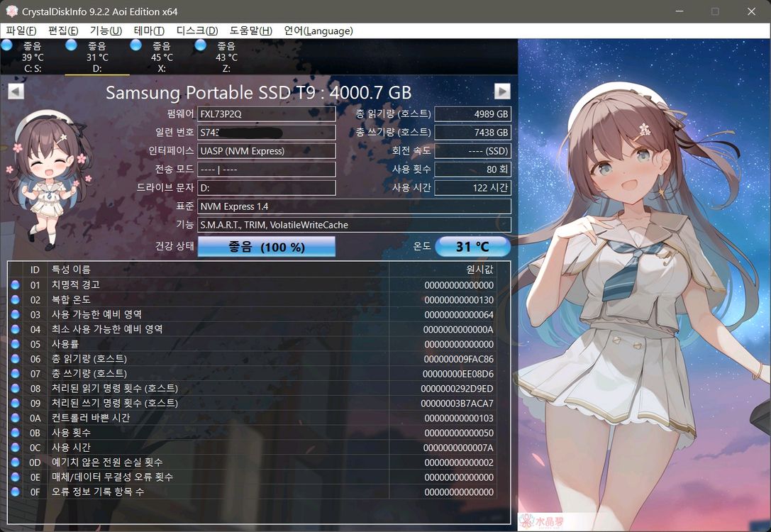Click the X: drive status light icon
Image resolution: width=771 pixels, height=532 pixels.
[135, 45]
